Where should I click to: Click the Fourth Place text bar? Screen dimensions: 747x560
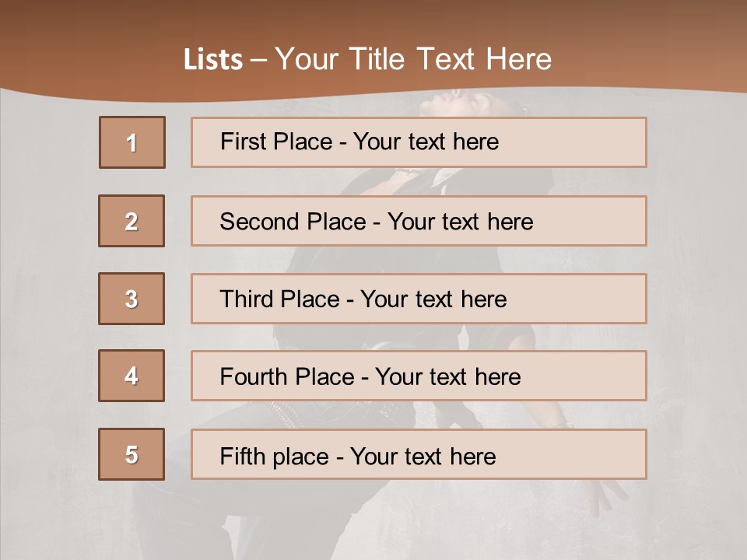tap(419, 376)
